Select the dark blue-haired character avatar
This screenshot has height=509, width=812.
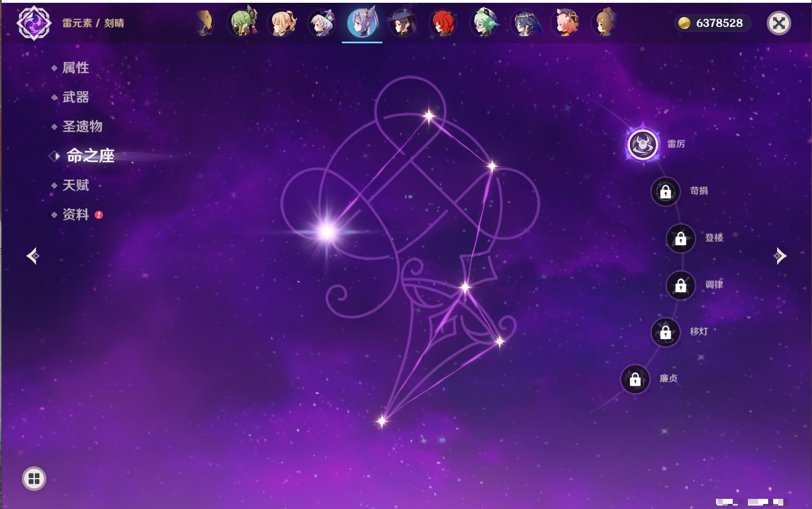coord(526,23)
